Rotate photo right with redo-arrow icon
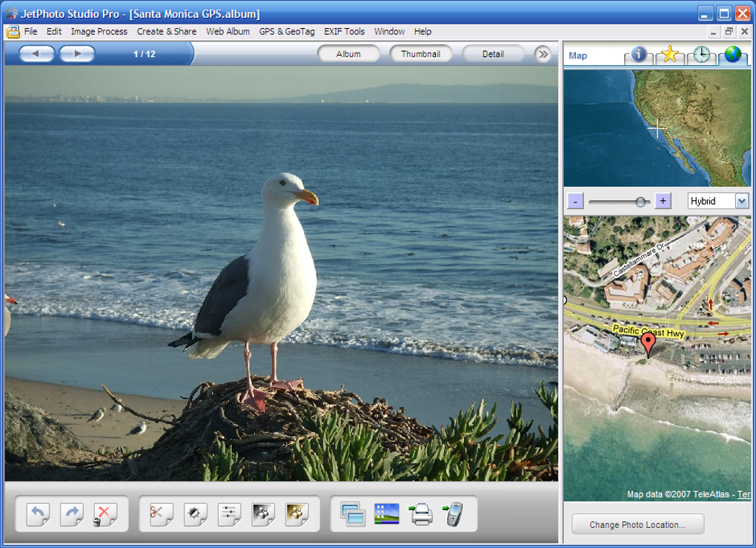756x548 pixels. click(72, 515)
